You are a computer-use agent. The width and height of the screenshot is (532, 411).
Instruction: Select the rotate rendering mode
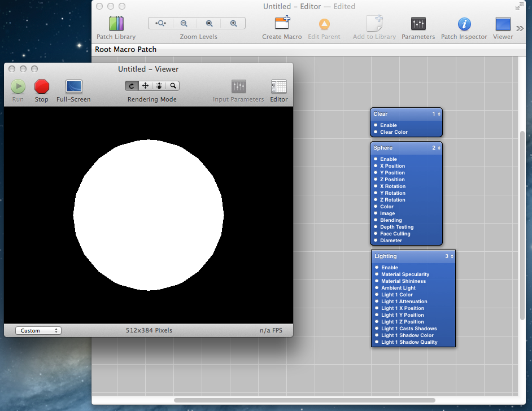pyautogui.click(x=132, y=86)
